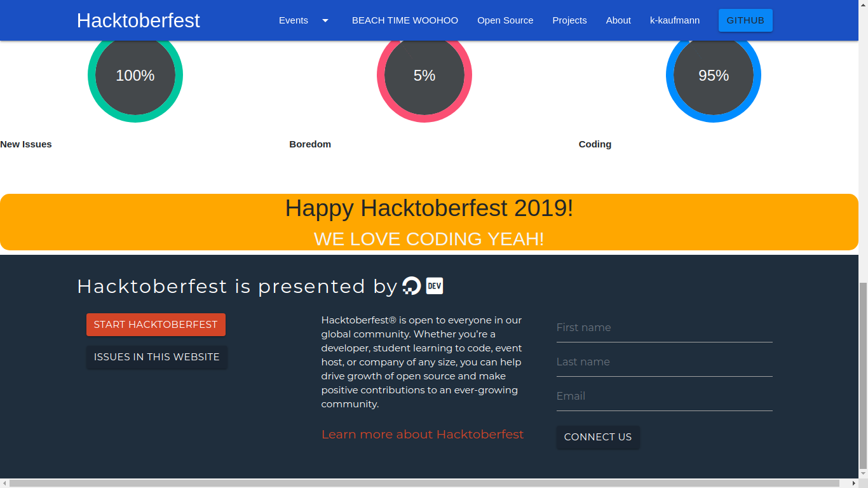Click the First name input field
The height and width of the screenshot is (488, 868).
[664, 327]
